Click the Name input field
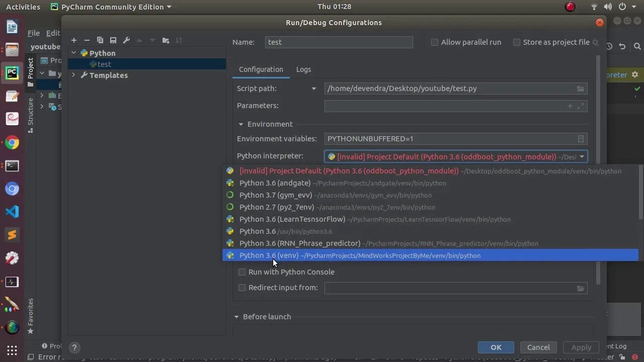The width and height of the screenshot is (644, 362). (x=339, y=42)
